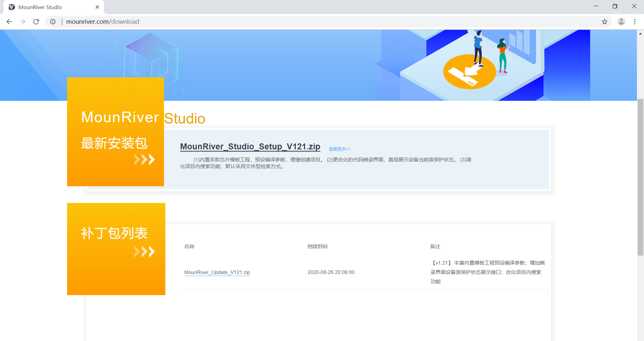This screenshot has height=341, width=644.
Task: Open the site information icon in address bar
Action: coord(53,21)
